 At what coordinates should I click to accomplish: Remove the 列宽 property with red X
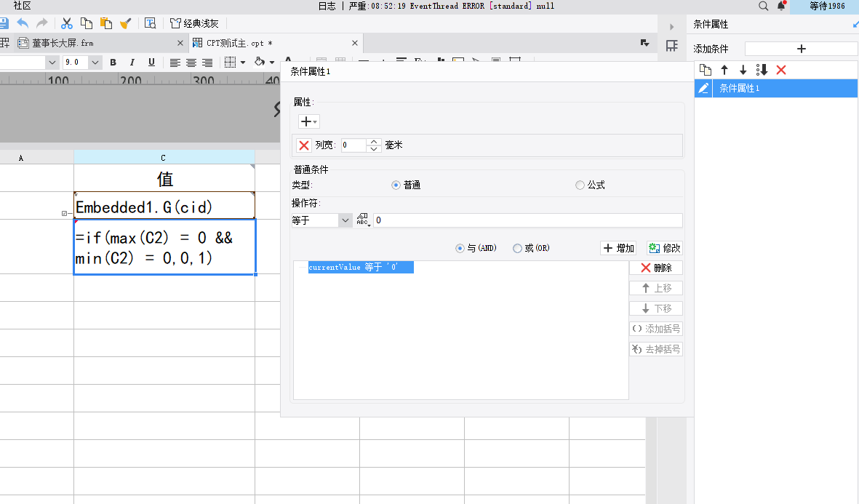coord(304,145)
